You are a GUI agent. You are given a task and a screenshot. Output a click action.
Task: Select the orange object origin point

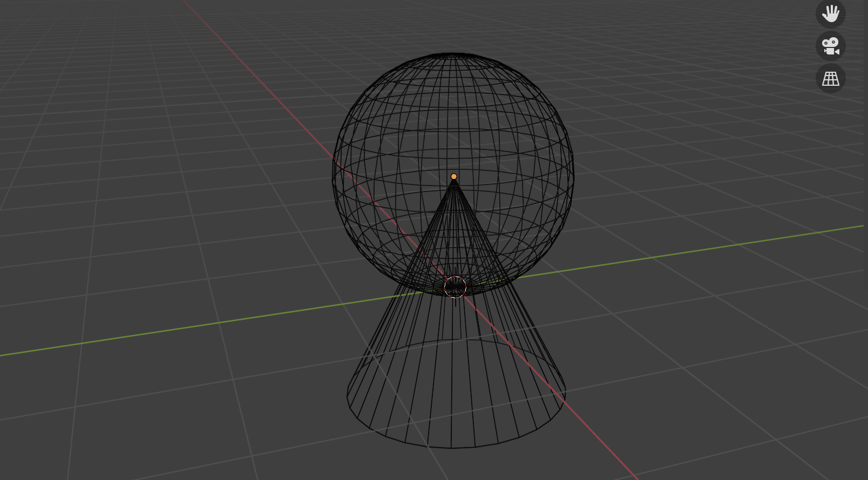coord(454,176)
